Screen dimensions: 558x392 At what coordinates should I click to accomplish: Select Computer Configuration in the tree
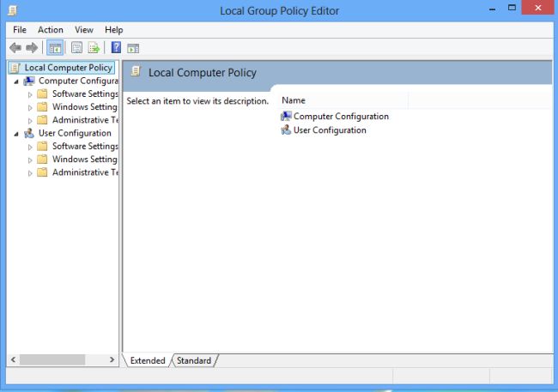click(78, 81)
